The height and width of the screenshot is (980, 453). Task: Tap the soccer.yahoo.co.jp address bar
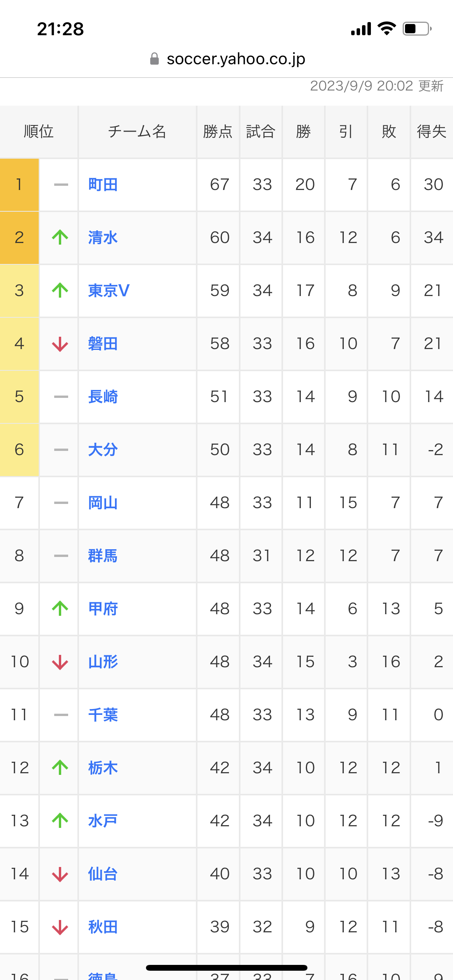tap(228, 59)
